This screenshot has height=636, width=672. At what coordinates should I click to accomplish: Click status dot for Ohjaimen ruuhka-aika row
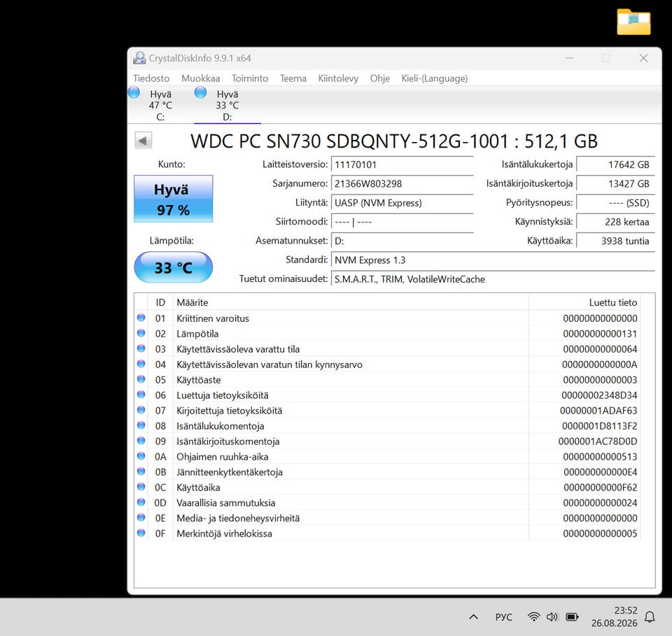tap(141, 456)
